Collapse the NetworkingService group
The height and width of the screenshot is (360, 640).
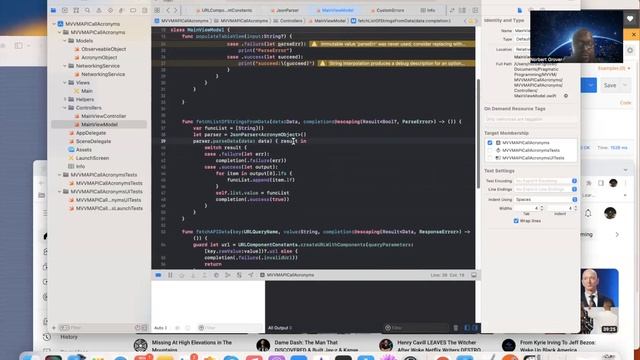(x=64, y=66)
